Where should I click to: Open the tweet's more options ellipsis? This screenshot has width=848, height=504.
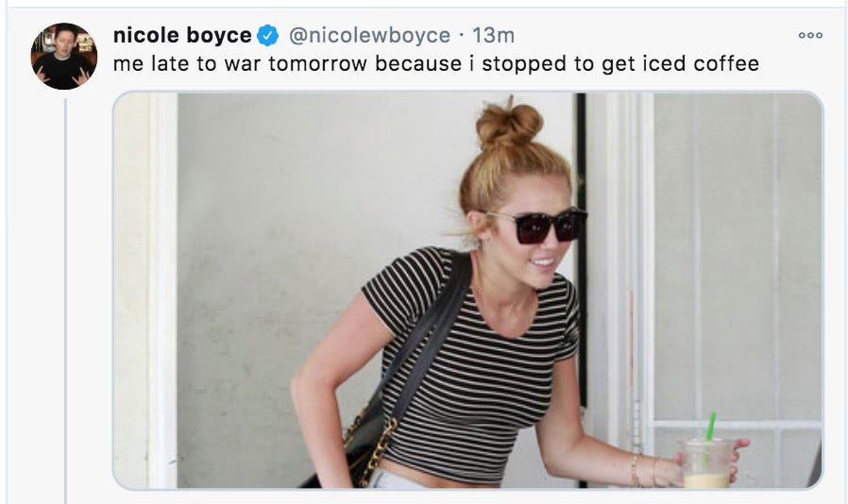[x=810, y=35]
